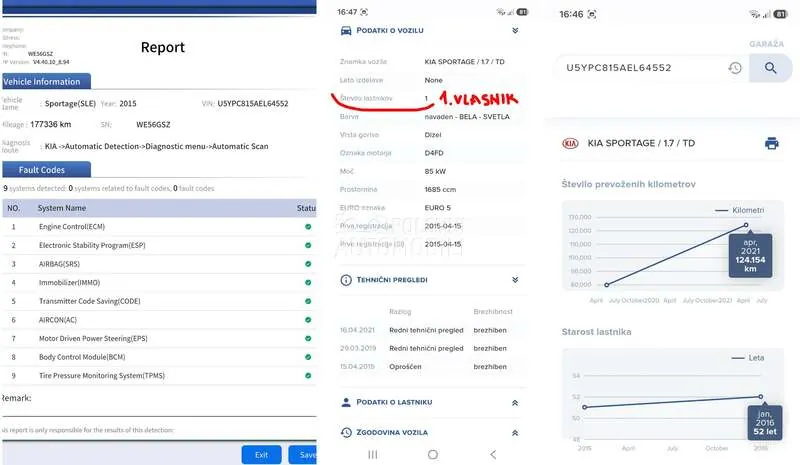The height and width of the screenshot is (465, 800).
Task: Open the search history clock icon
Action: (735, 68)
